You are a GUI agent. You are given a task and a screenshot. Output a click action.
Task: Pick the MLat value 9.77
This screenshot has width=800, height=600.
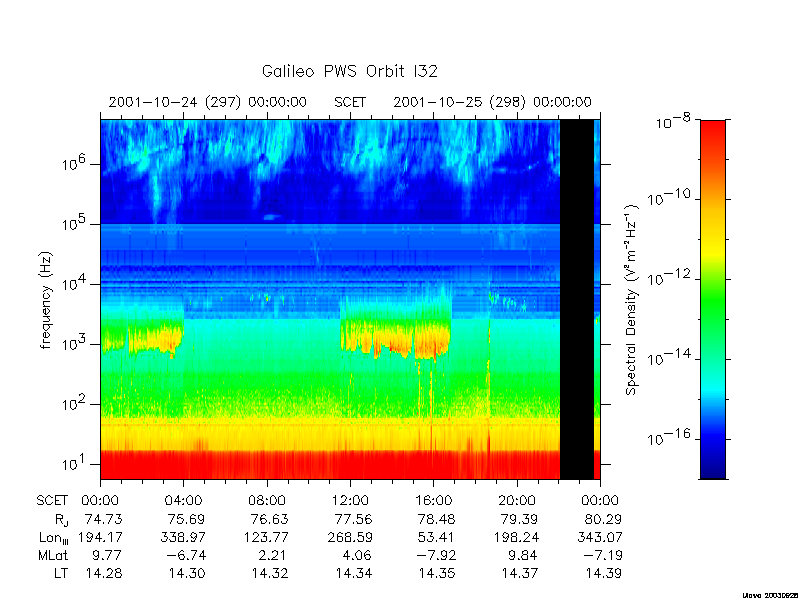coord(106,555)
